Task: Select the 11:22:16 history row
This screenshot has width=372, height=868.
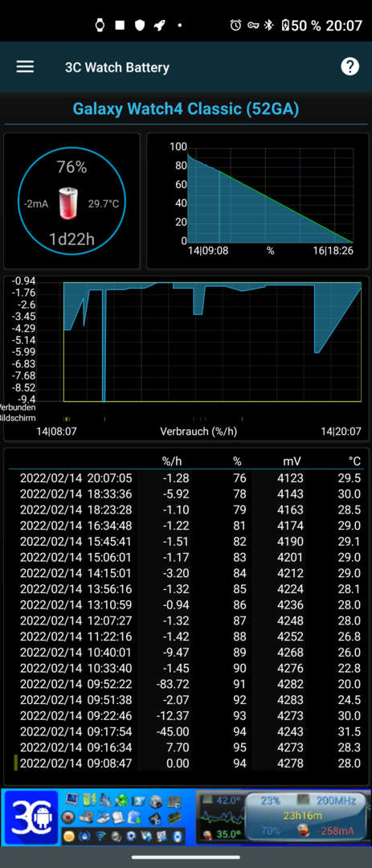Action: click(186, 637)
